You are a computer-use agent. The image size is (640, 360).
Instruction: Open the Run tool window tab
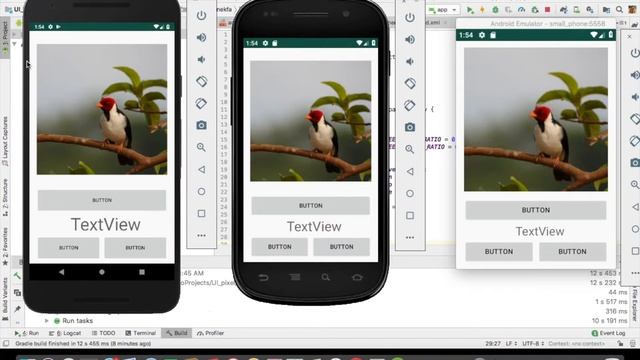27,333
